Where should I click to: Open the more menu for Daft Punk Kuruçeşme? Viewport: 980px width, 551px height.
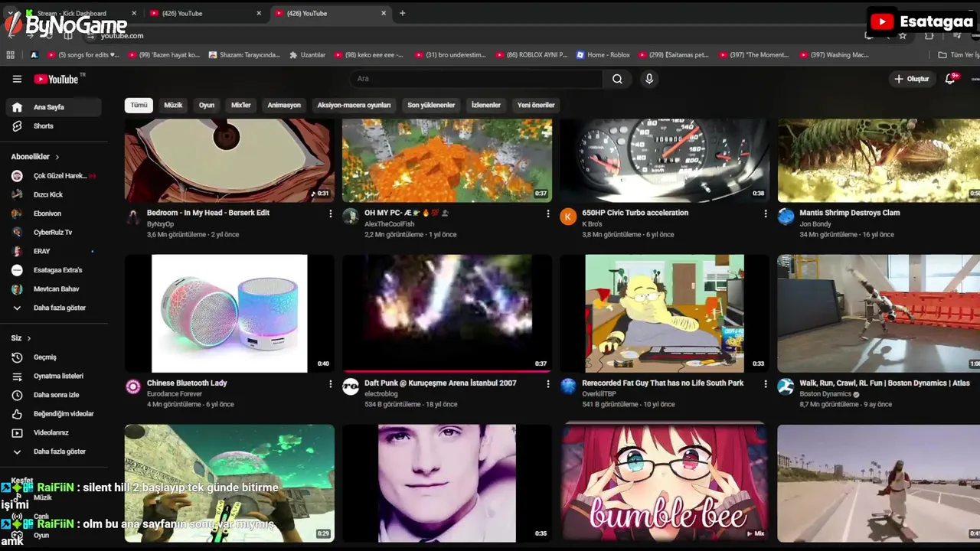[547, 383]
